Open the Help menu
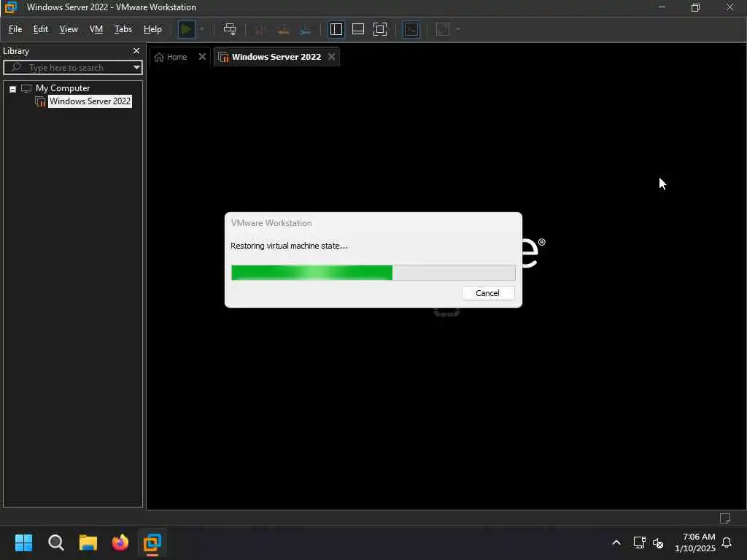Image resolution: width=747 pixels, height=560 pixels. point(152,29)
